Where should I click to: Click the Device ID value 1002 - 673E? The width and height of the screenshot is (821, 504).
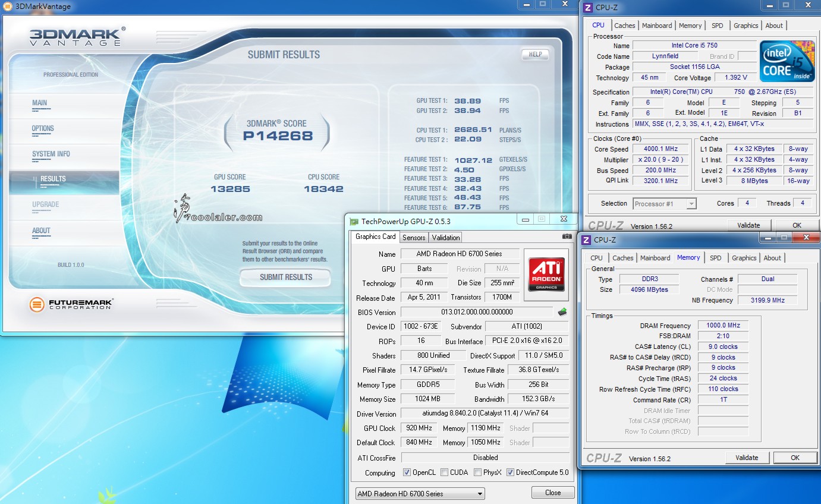420,326
